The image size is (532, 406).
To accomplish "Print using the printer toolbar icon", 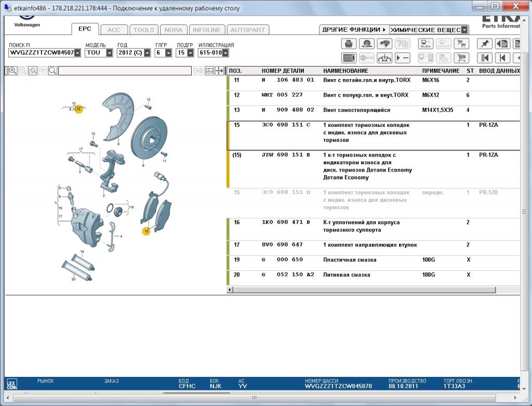I will (349, 44).
